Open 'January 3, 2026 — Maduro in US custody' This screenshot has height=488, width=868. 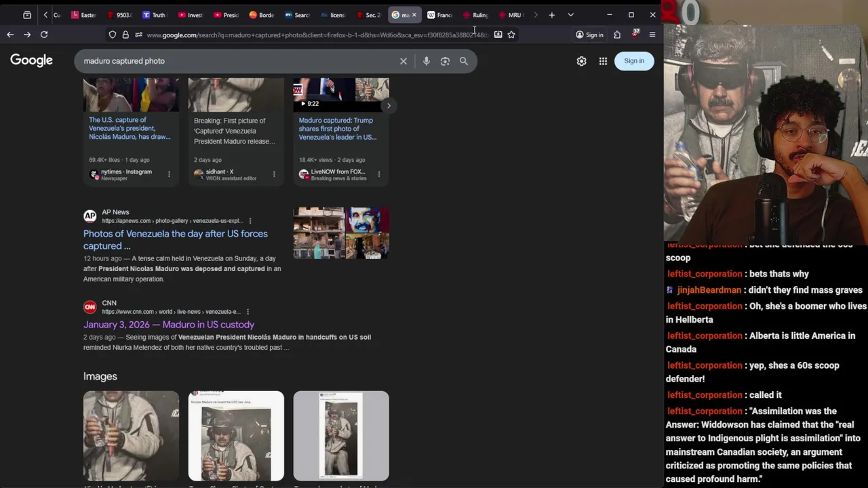(x=169, y=325)
